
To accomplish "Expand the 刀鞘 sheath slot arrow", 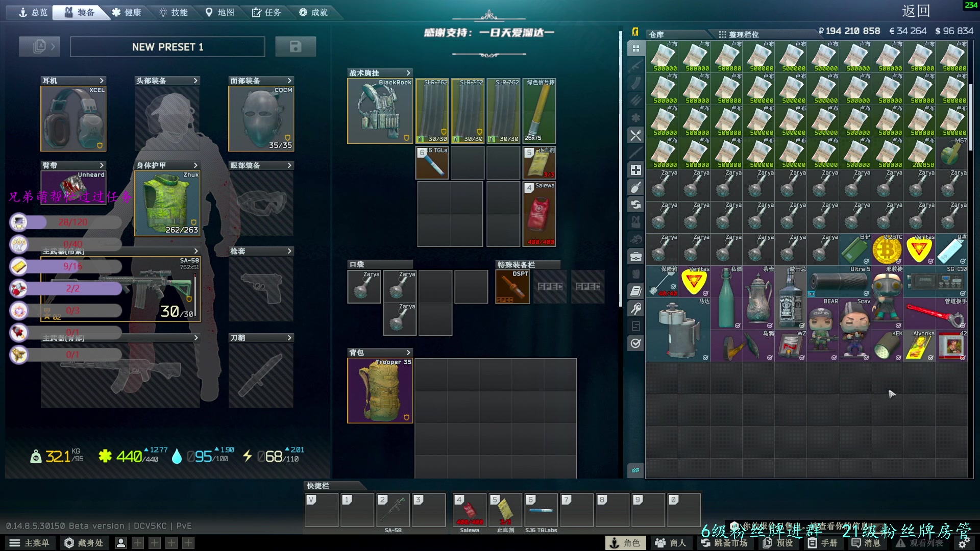I will 289,338.
